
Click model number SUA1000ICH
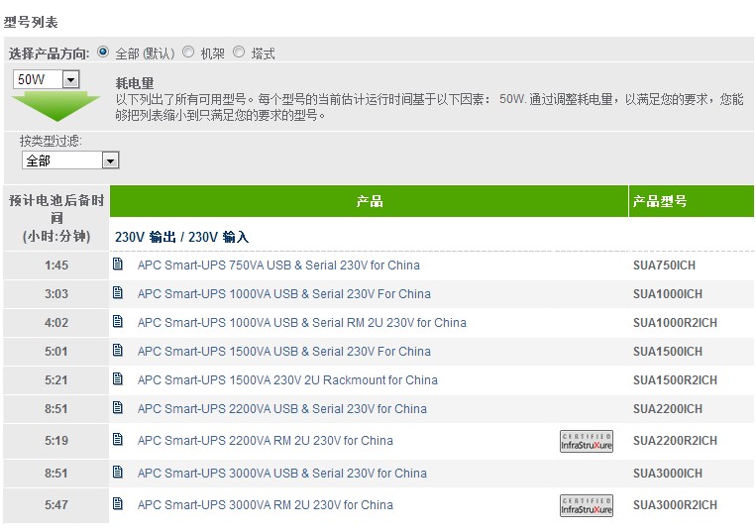[667, 294]
